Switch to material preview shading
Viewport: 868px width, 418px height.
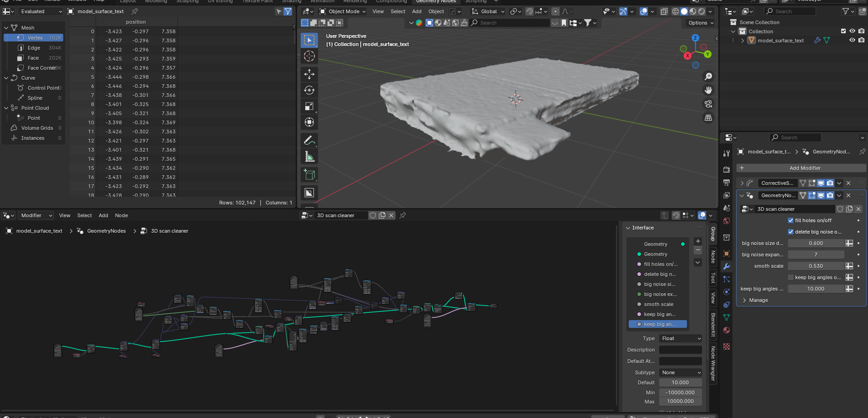(693, 11)
